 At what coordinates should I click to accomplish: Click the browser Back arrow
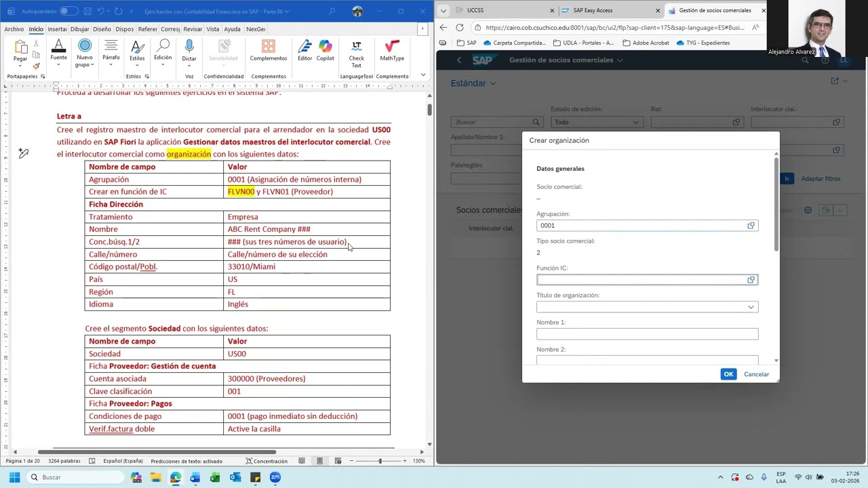tap(443, 28)
